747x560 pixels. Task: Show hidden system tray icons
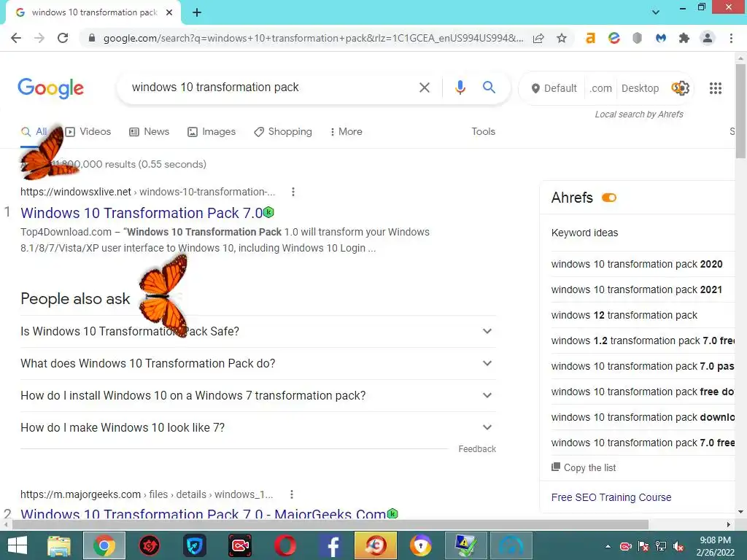(x=608, y=546)
